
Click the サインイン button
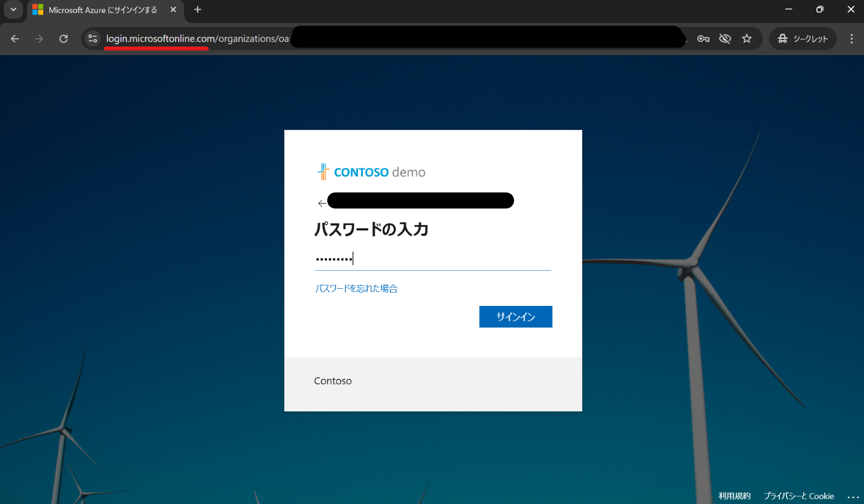(516, 317)
